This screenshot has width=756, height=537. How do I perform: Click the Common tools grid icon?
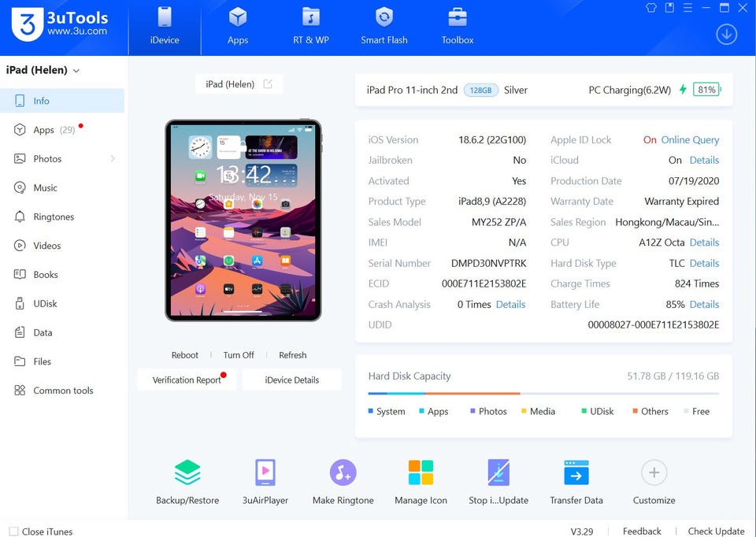click(20, 390)
